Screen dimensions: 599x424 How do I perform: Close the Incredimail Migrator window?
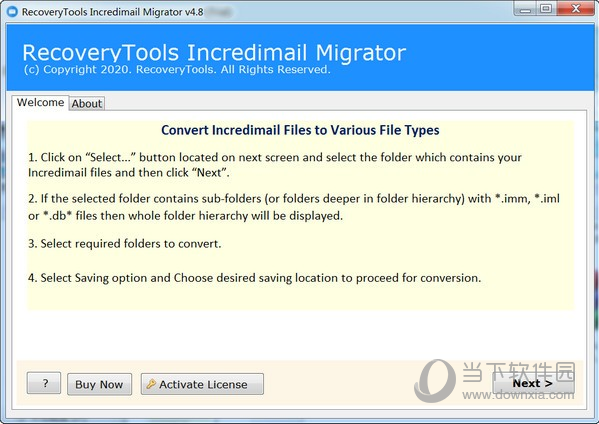[576, 9]
